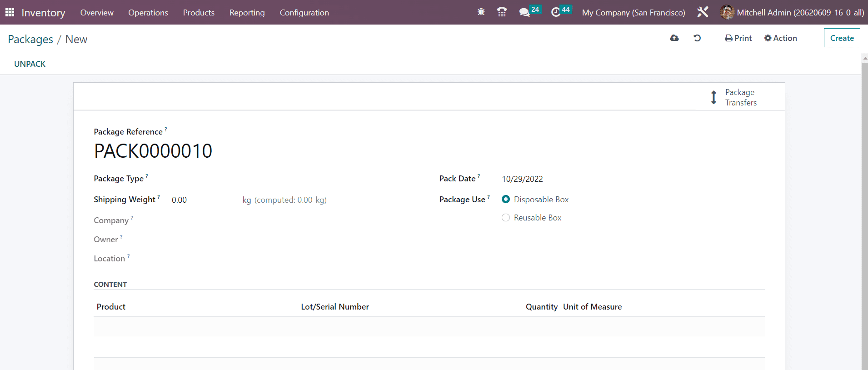
Task: Open the Overview menu
Action: [x=97, y=12]
